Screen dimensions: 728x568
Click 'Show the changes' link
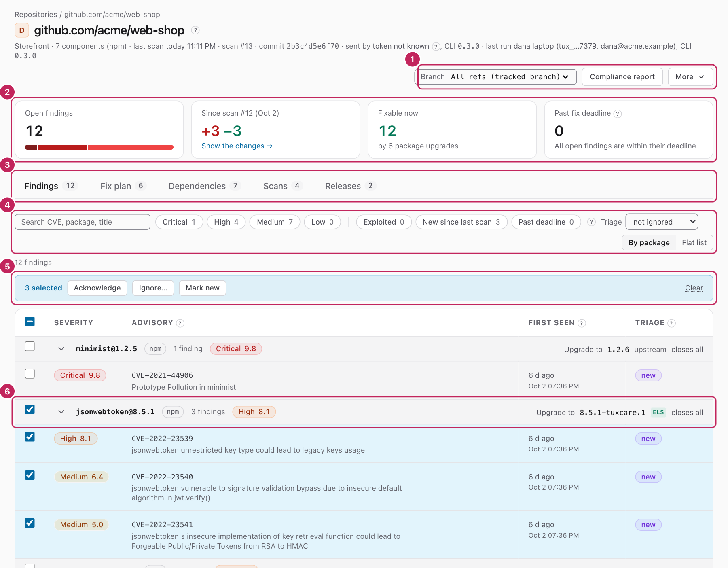tap(237, 146)
